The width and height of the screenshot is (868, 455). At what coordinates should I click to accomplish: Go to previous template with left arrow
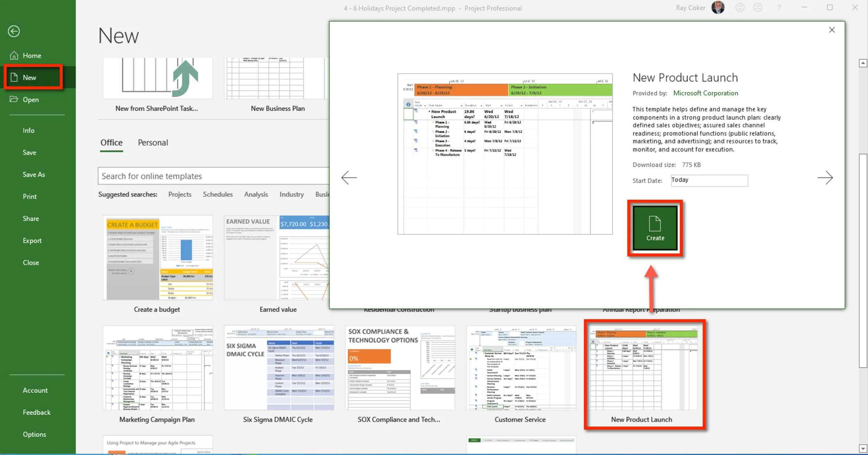(349, 178)
